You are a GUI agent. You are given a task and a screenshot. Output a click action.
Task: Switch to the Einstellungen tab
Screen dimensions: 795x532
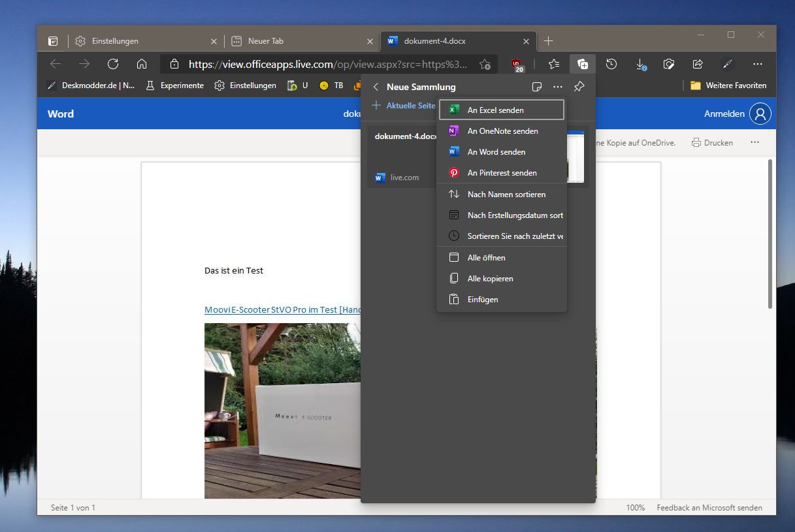146,41
